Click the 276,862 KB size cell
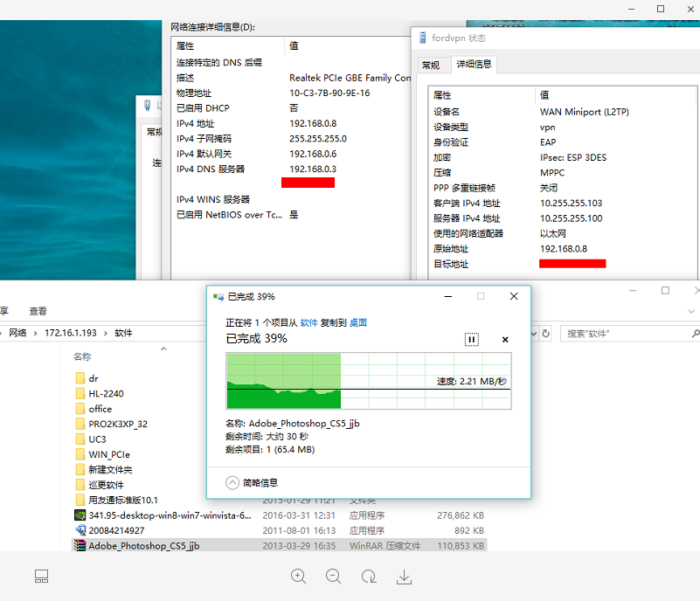The image size is (700, 601). click(x=461, y=515)
